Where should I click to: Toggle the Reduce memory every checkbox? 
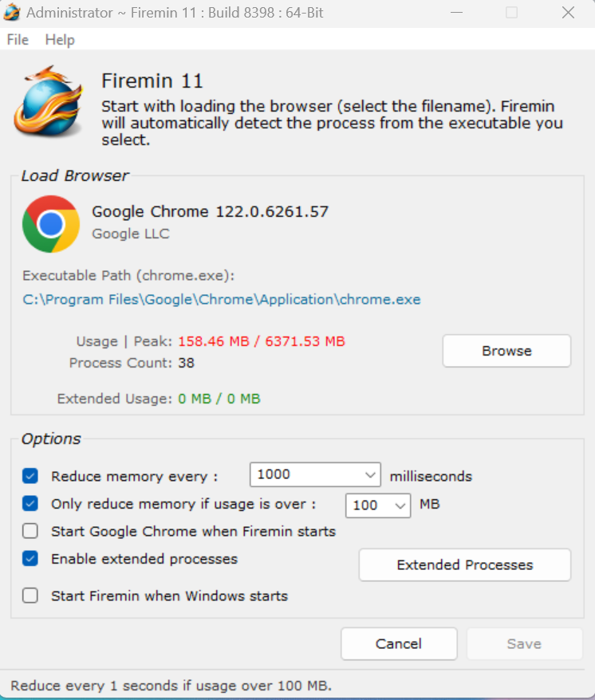(30, 476)
